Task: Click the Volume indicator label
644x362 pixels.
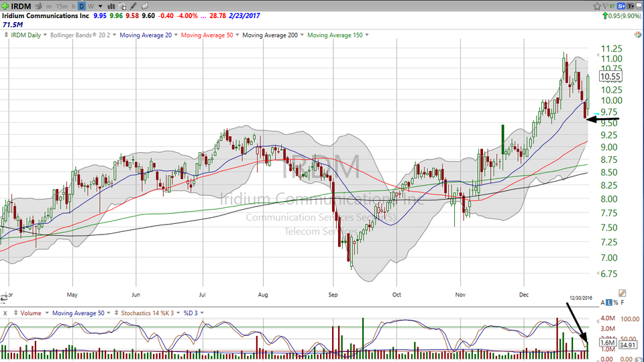Action: [x=31, y=313]
